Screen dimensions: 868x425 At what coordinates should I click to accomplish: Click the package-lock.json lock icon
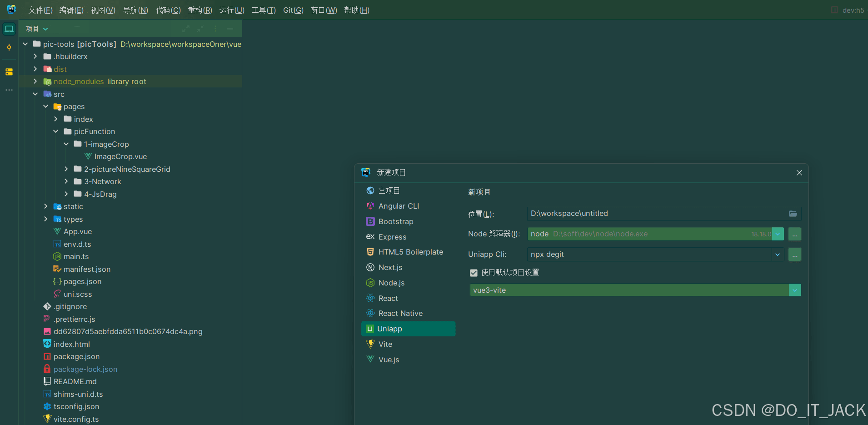click(47, 369)
